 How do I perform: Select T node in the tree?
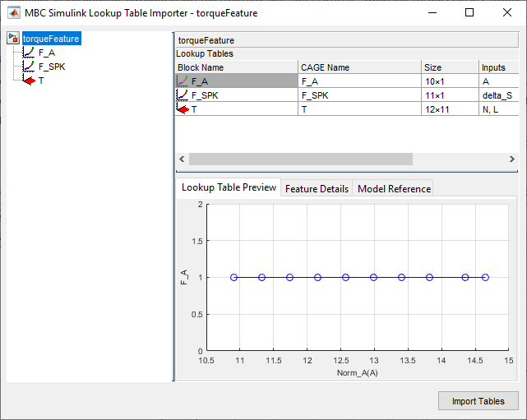(x=41, y=81)
